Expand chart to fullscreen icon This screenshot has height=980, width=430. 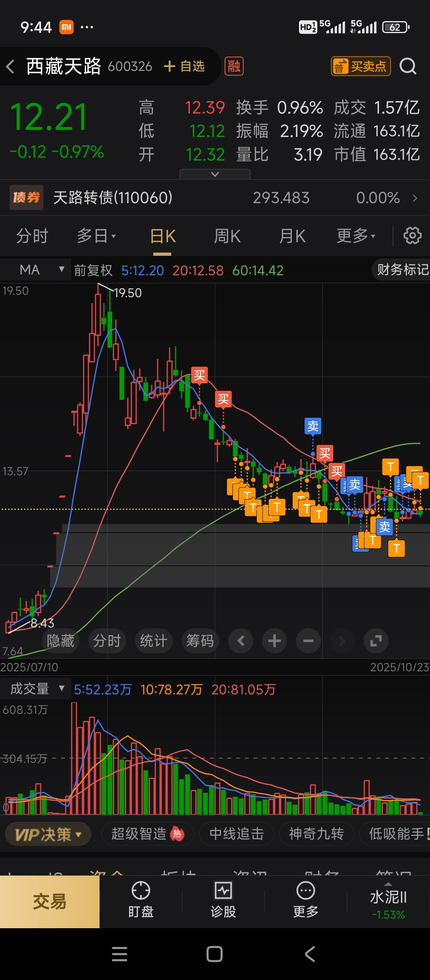pyautogui.click(x=376, y=641)
